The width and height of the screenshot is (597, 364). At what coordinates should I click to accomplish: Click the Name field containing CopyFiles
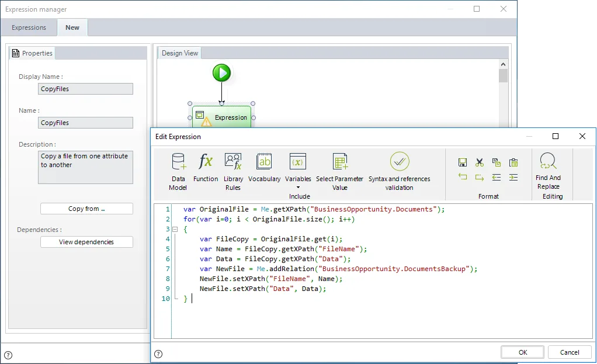(85, 123)
